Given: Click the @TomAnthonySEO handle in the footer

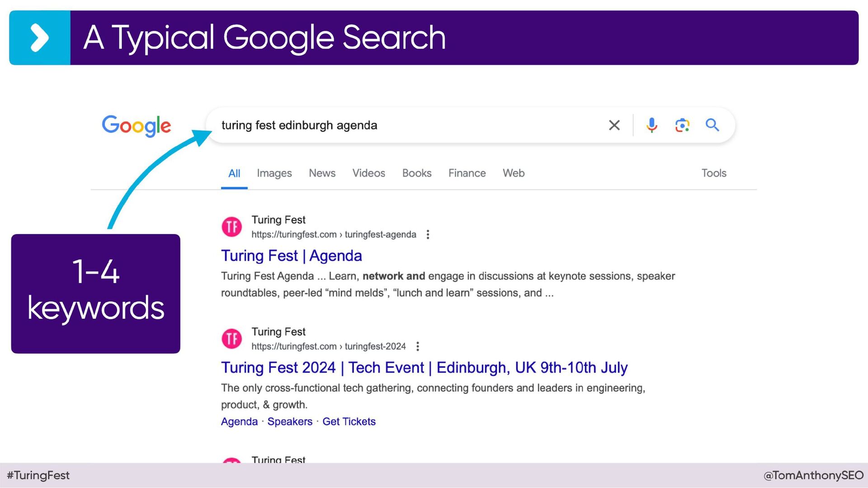Looking at the screenshot, I should point(813,475).
